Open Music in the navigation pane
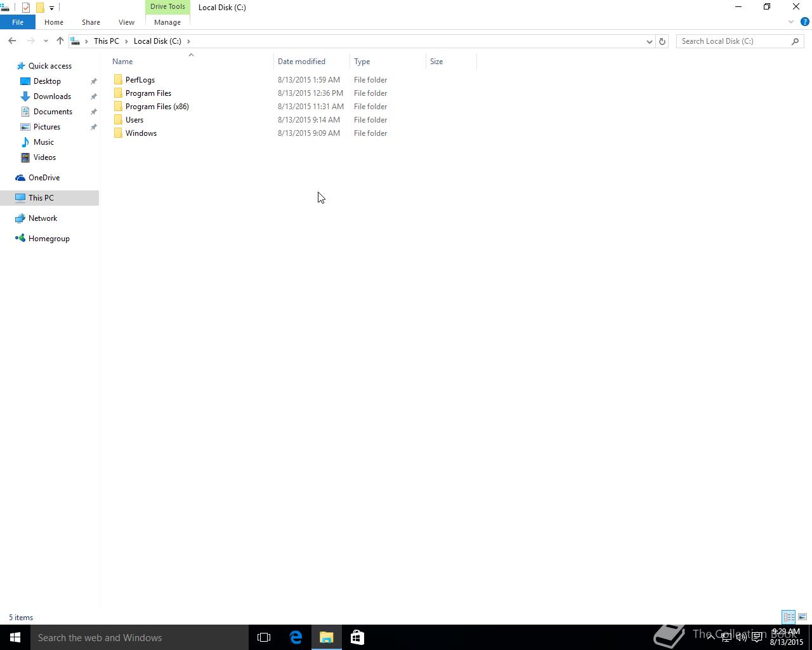812x650 pixels. coord(44,142)
